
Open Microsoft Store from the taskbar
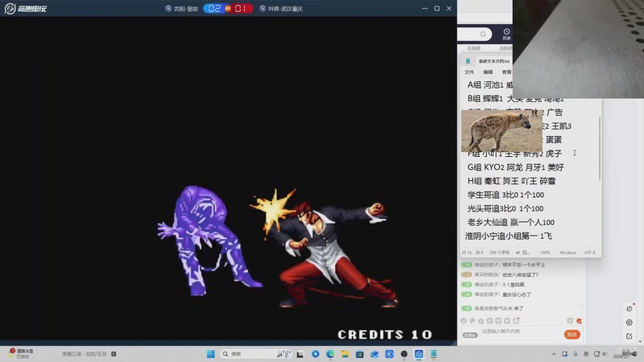pyautogui.click(x=360, y=354)
